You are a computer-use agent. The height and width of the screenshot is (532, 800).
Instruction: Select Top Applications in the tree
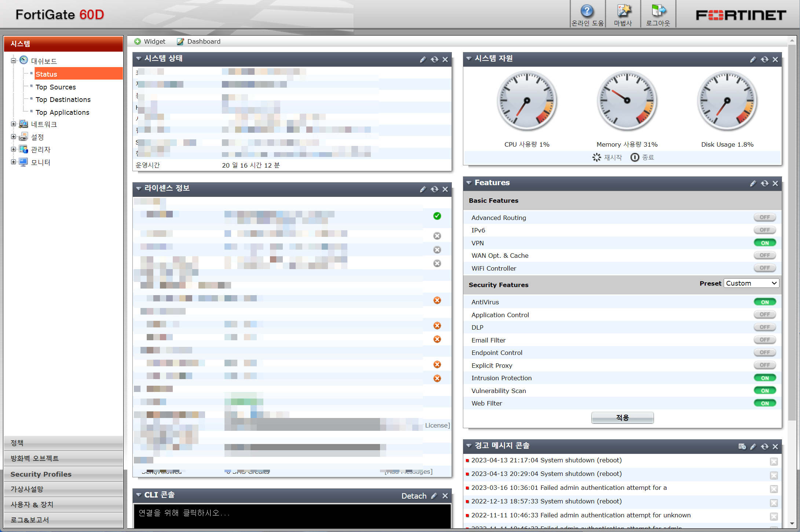point(62,112)
